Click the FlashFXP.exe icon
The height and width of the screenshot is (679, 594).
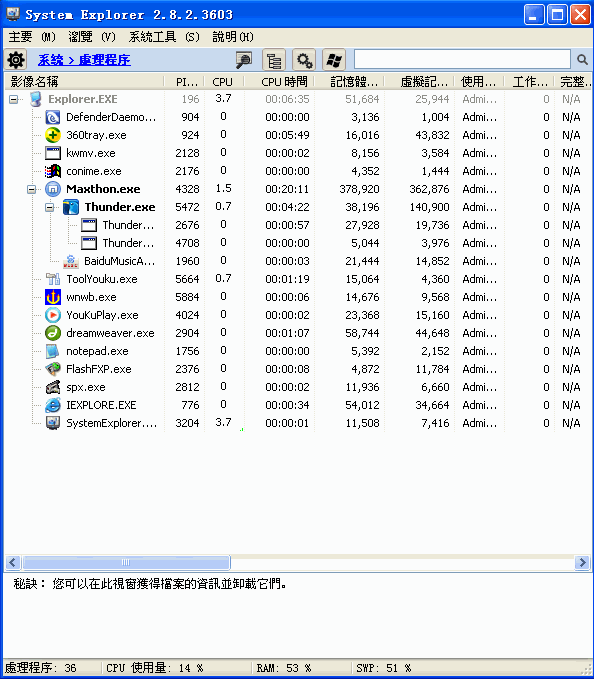tap(53, 369)
